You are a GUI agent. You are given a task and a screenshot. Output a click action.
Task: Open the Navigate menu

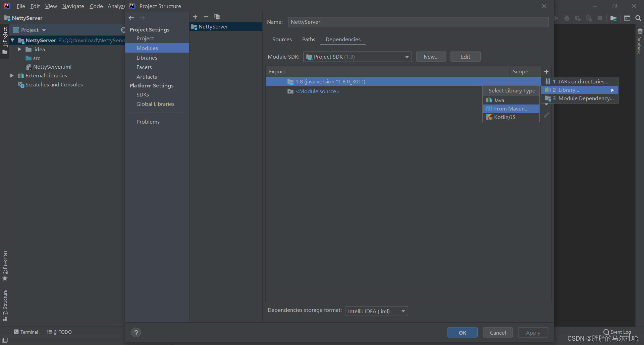click(73, 6)
